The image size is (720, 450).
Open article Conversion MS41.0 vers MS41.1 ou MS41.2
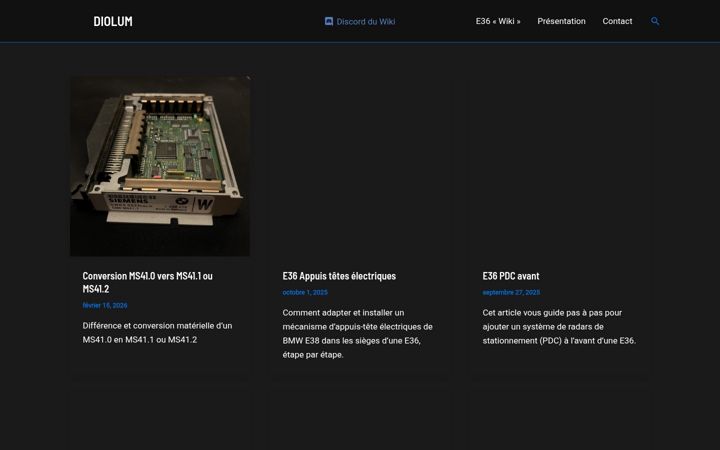coord(147,282)
